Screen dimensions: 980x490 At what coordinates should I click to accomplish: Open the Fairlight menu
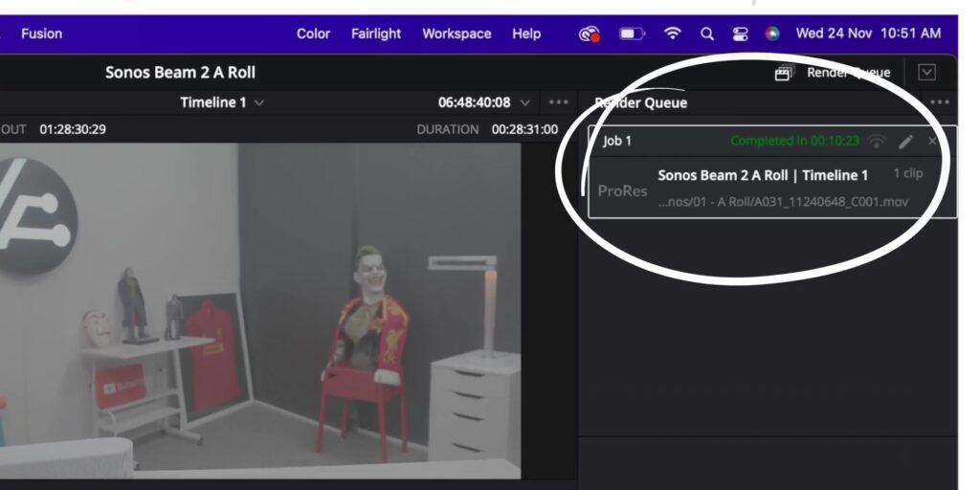(x=375, y=33)
